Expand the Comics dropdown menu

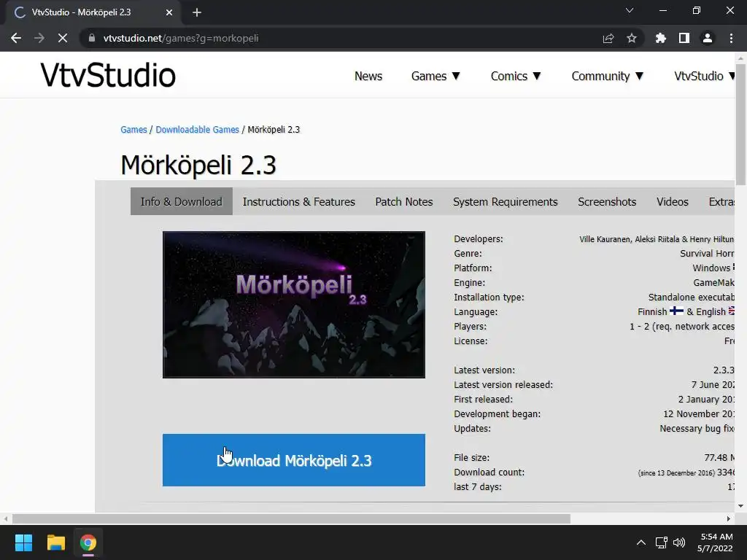point(516,76)
